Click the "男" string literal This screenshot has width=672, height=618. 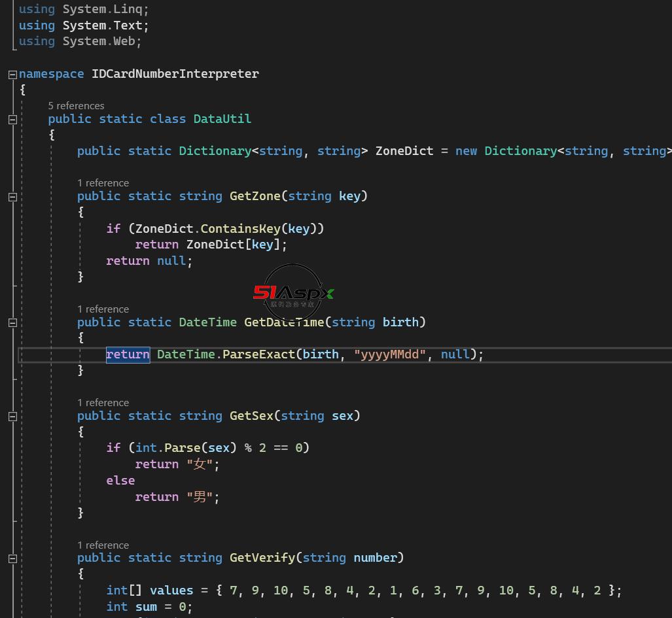coord(200,497)
